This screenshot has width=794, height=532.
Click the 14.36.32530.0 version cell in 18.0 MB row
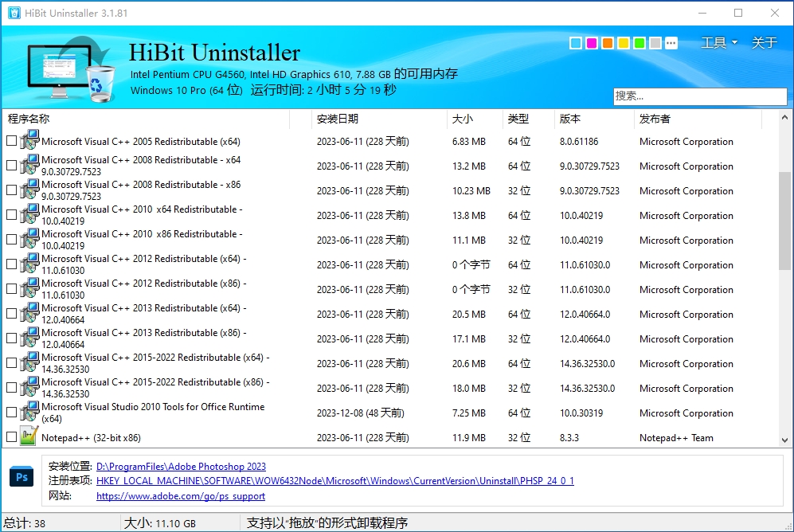[x=588, y=389]
